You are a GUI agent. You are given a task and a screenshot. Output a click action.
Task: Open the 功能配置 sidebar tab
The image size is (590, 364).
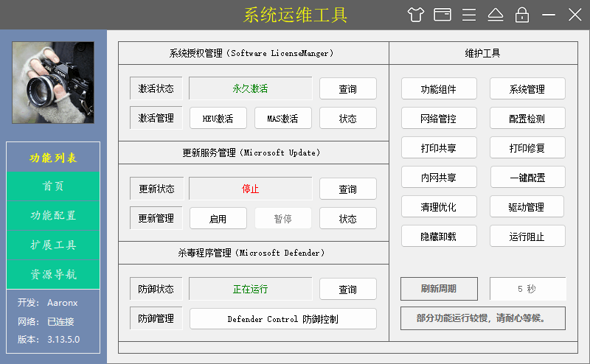click(53, 216)
